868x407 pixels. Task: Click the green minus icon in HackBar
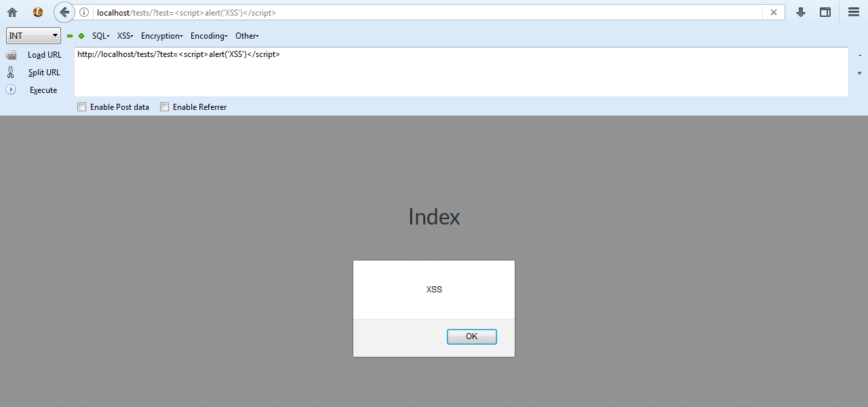[x=70, y=36]
